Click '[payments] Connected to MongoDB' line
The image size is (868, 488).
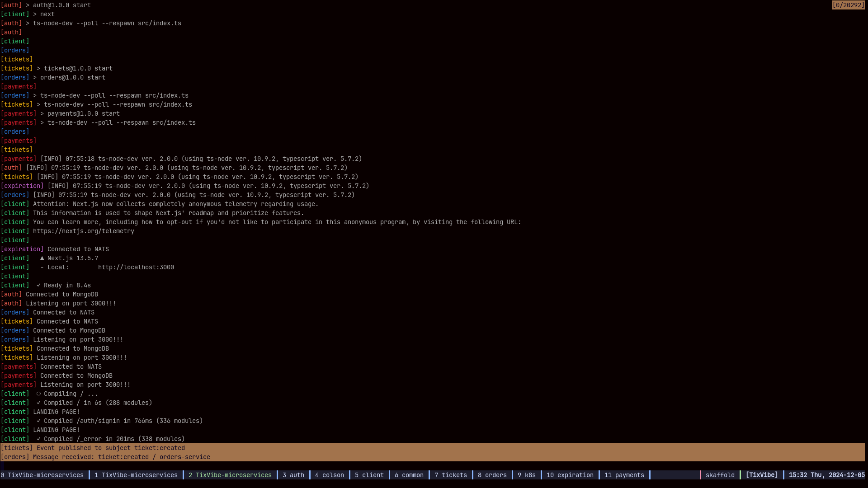tap(57, 375)
